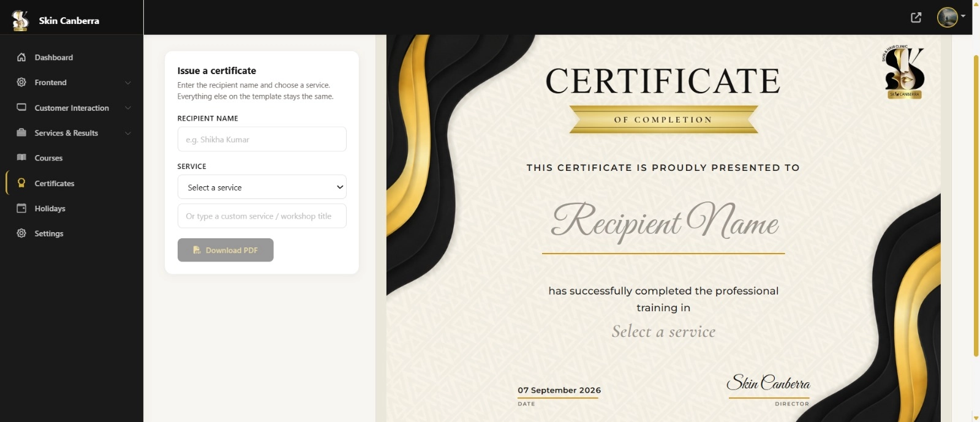Viewport: 980px width, 422px height.
Task: Click the Skin Canberra logo on certificate
Action: coord(903,72)
